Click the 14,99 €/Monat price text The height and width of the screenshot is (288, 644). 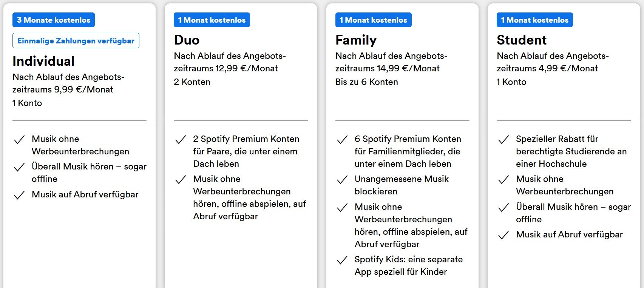pyautogui.click(x=408, y=68)
